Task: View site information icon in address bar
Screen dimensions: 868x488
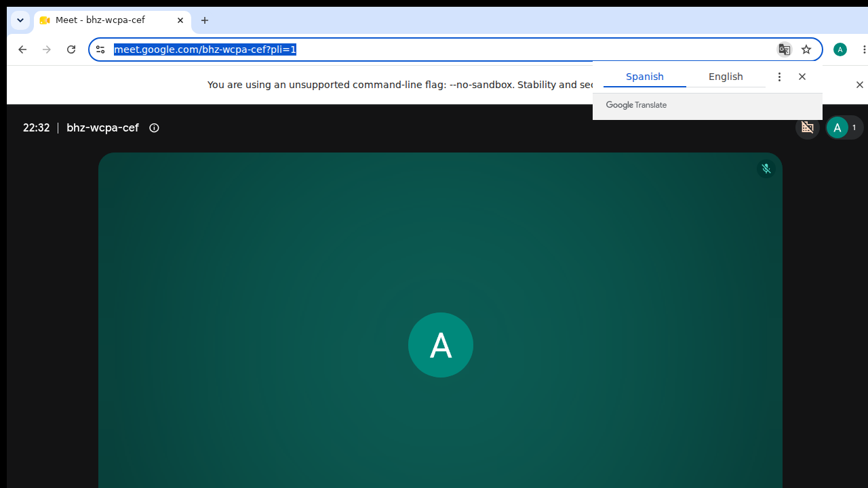Action: [100, 49]
